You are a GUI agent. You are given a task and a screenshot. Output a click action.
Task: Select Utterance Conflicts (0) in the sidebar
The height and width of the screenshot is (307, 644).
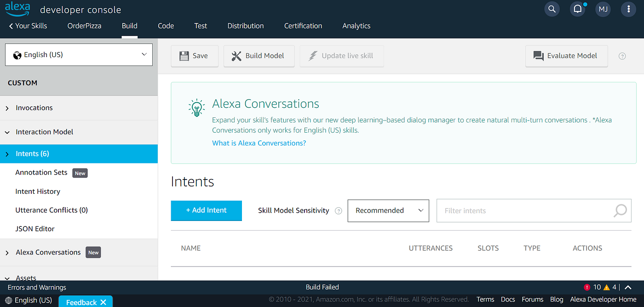point(52,210)
